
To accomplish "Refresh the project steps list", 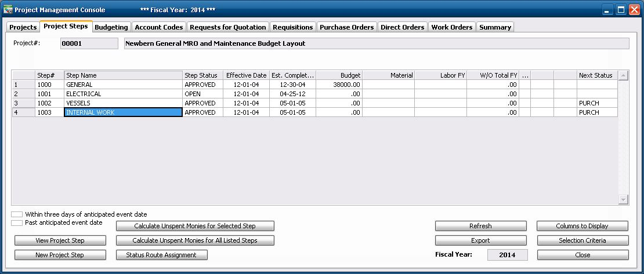I will (480, 226).
